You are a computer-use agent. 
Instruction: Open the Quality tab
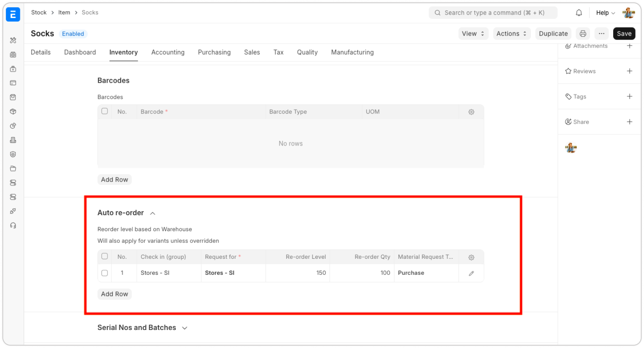[307, 52]
